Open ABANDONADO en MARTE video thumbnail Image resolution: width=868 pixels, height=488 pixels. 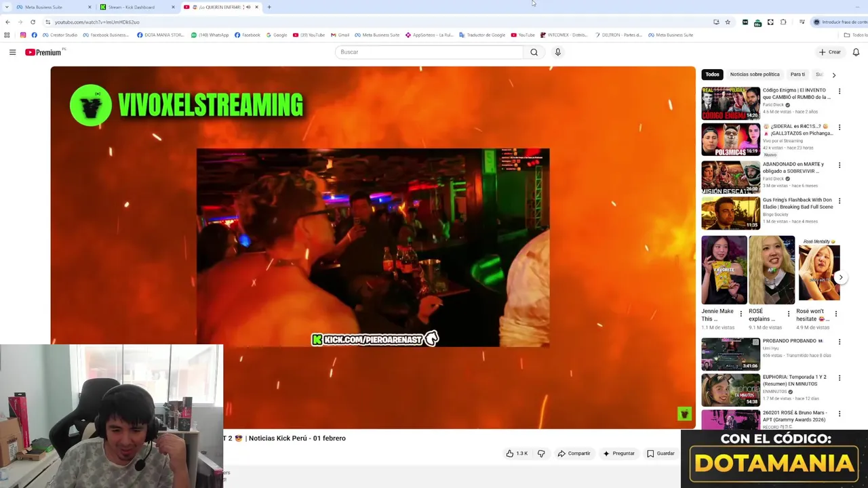(x=730, y=177)
